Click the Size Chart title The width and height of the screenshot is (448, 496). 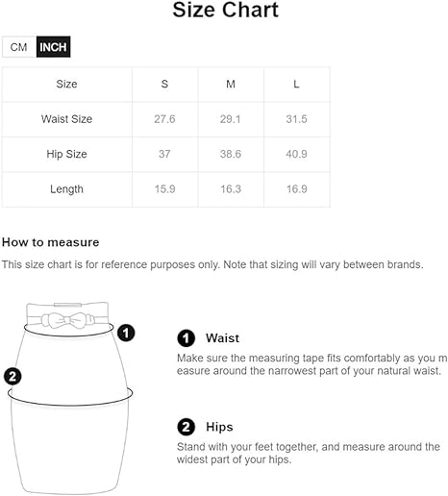[226, 10]
